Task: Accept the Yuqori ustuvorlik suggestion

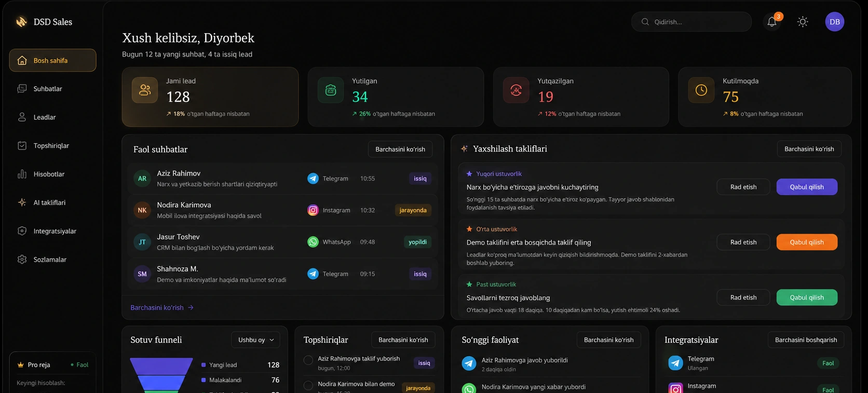Action: pos(807,187)
